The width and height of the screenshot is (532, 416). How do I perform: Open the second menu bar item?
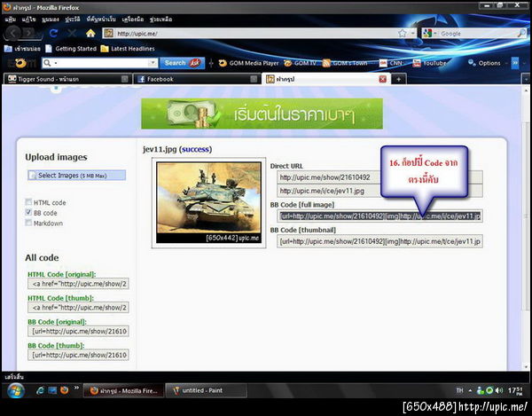pyautogui.click(x=29, y=20)
